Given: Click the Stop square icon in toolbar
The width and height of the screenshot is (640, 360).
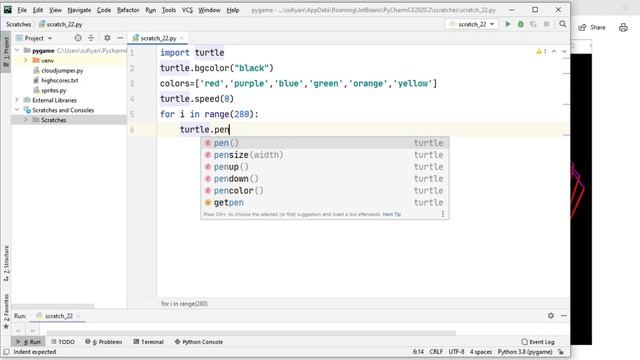Looking at the screenshot, I should point(546,24).
